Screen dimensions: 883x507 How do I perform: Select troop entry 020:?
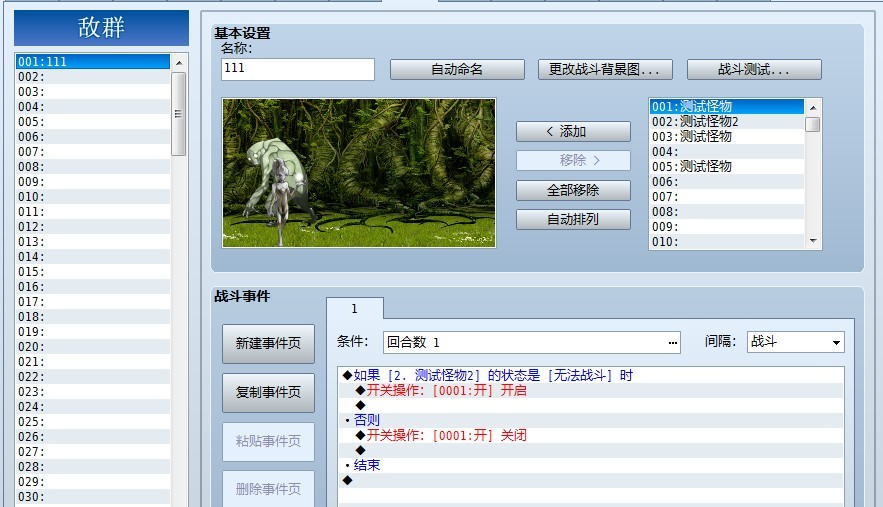coord(93,346)
